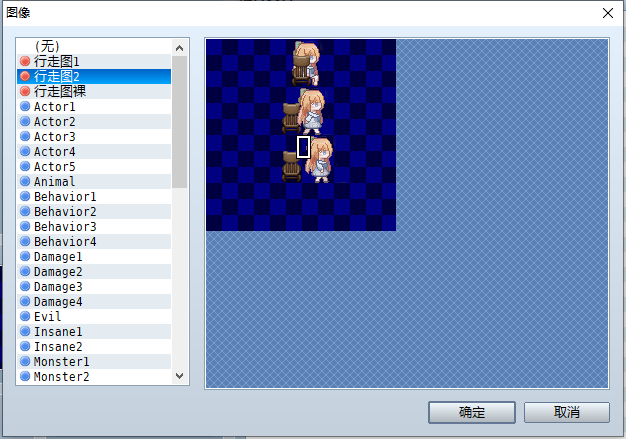Pick Actor4 from the list
The image size is (626, 439).
coord(94,152)
